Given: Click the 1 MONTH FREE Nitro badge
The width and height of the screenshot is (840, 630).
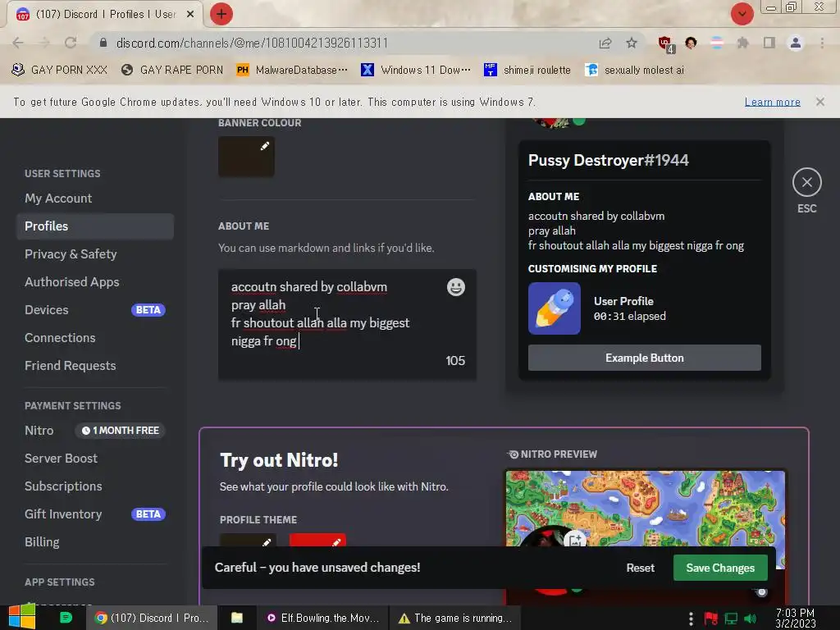Looking at the screenshot, I should [120, 431].
